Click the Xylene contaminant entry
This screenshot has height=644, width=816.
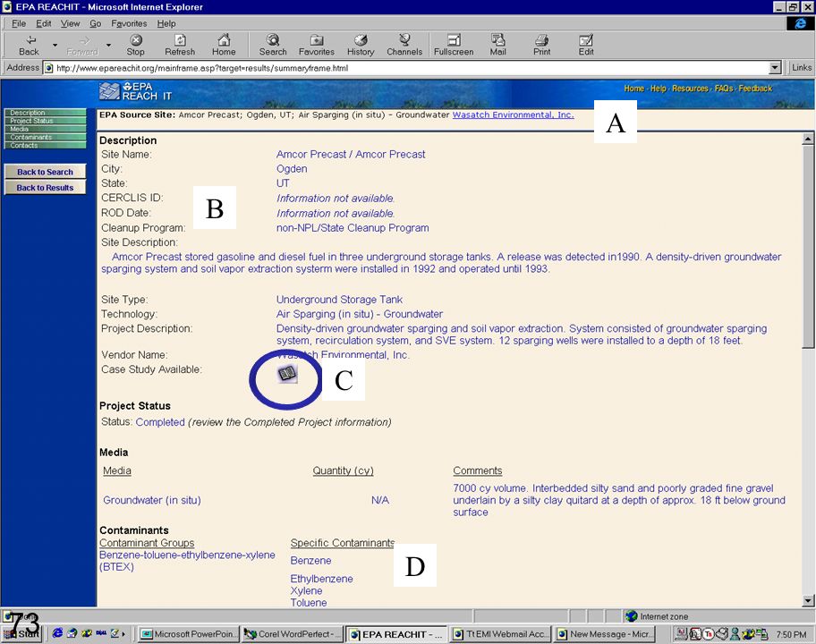coord(307,591)
